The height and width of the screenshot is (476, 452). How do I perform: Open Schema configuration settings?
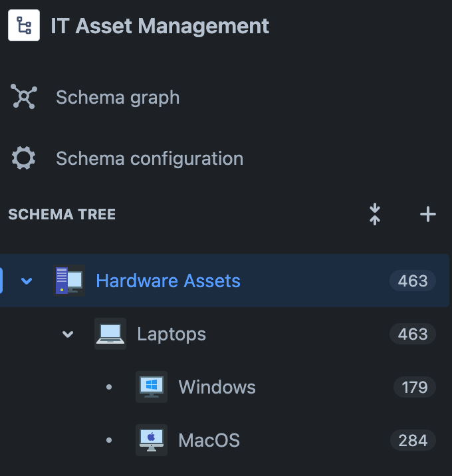tap(150, 158)
